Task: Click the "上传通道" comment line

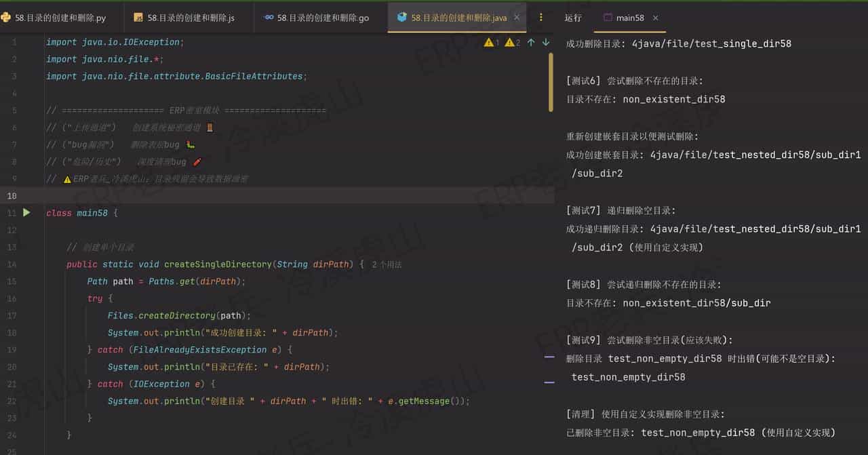Action: pos(130,127)
